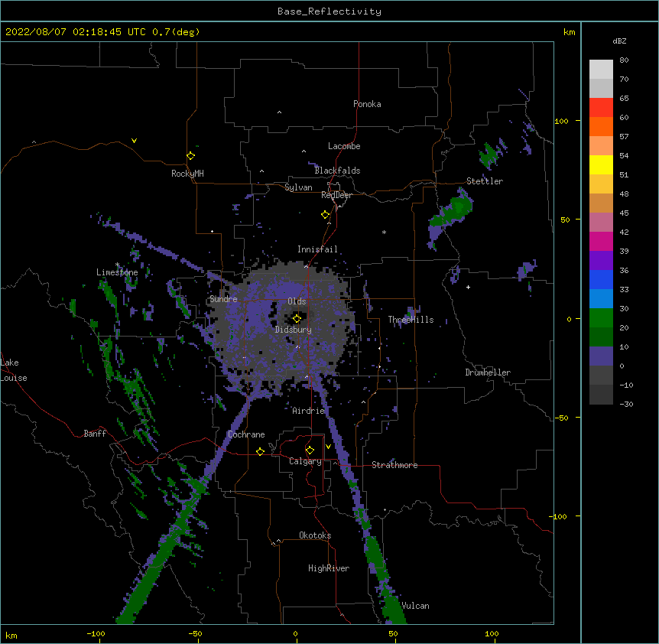Click the yellow diamond marker below Cochrane

[x=260, y=451]
